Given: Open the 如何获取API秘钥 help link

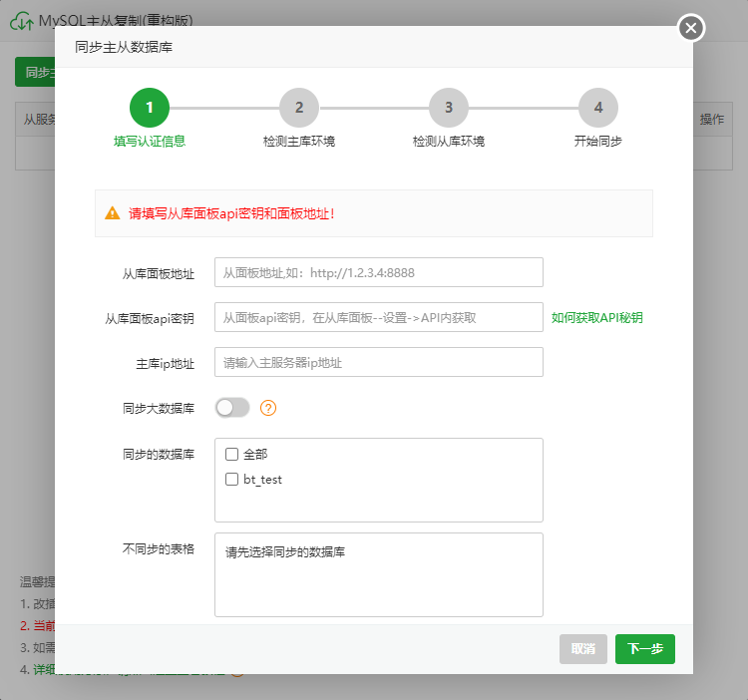Looking at the screenshot, I should pyautogui.click(x=596, y=318).
